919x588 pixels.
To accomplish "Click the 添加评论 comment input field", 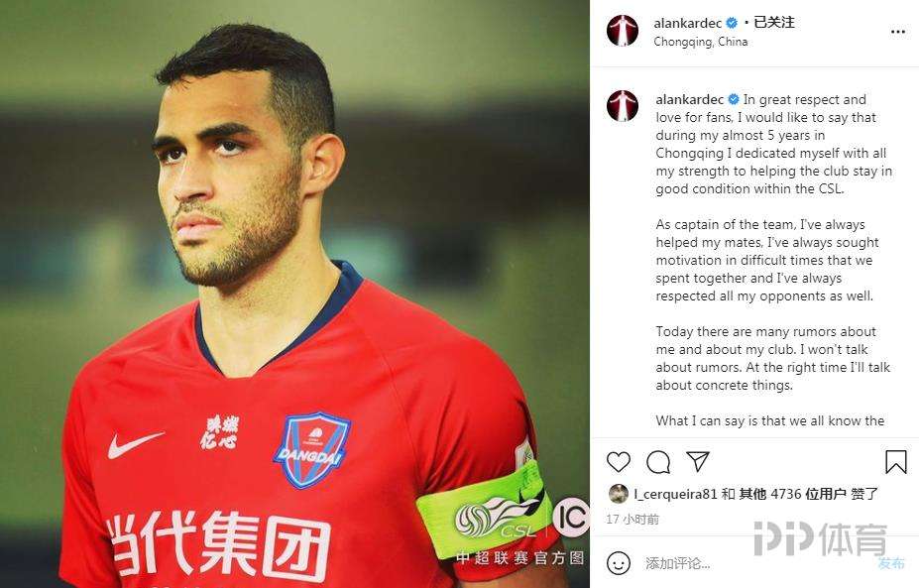I will point(756,563).
